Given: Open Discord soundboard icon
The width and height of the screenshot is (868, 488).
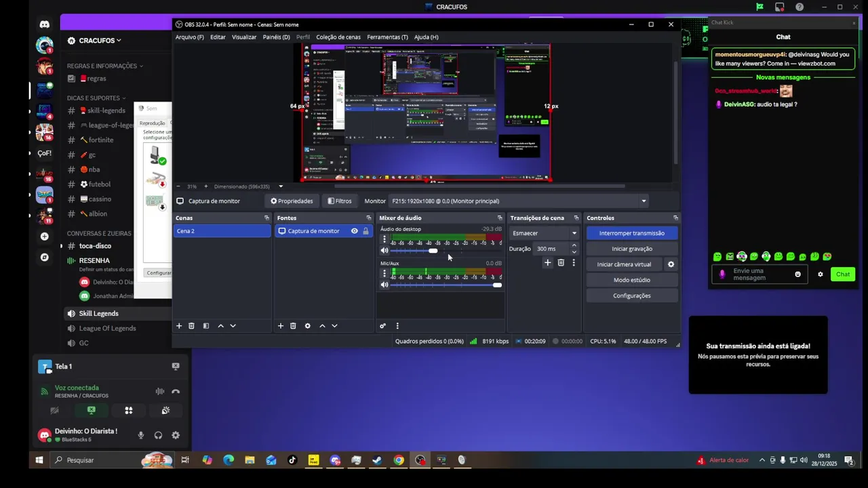Looking at the screenshot, I should [165, 410].
